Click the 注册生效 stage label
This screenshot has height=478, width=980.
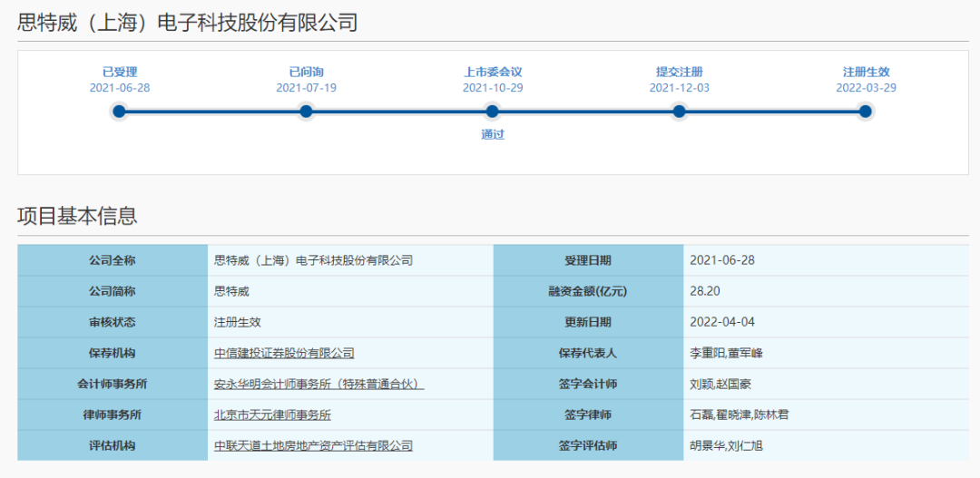[x=866, y=72]
